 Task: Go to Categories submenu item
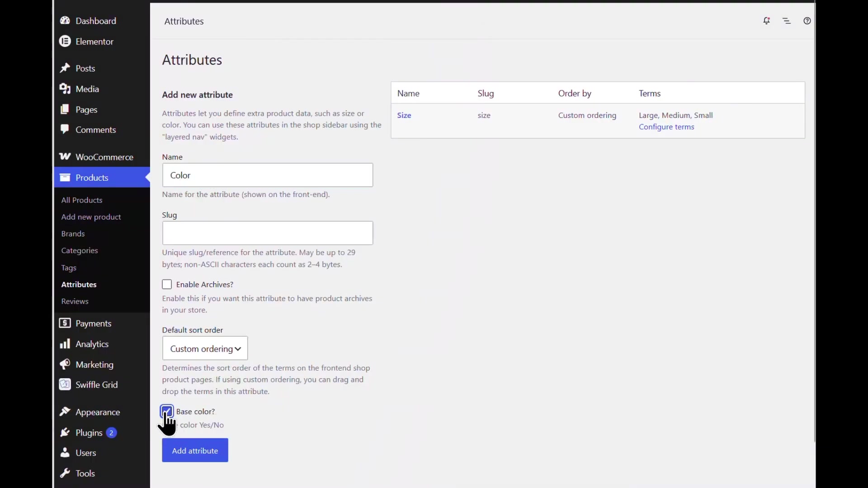coord(80,251)
